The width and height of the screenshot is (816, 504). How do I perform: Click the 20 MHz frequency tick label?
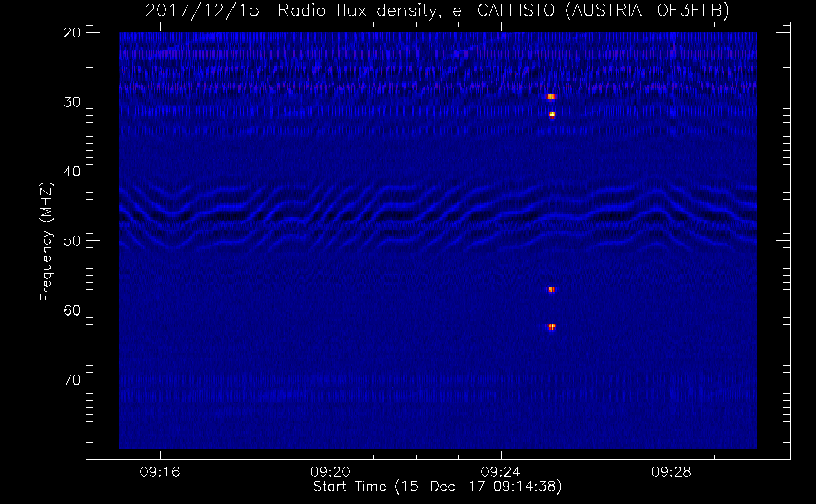click(73, 33)
